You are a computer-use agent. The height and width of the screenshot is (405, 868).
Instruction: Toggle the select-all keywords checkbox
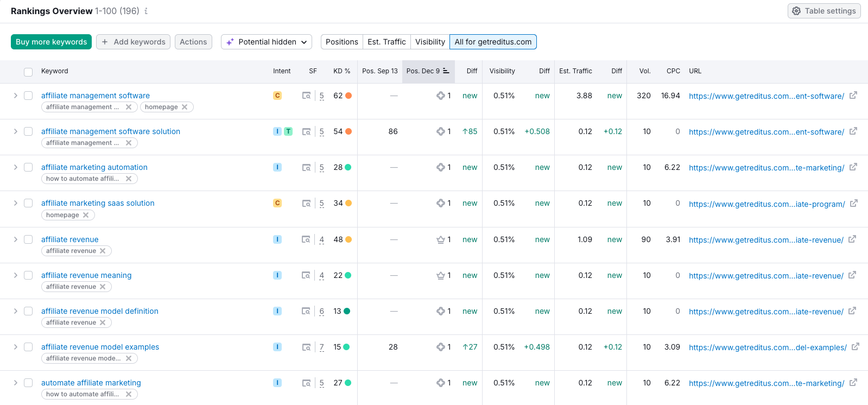click(x=28, y=72)
